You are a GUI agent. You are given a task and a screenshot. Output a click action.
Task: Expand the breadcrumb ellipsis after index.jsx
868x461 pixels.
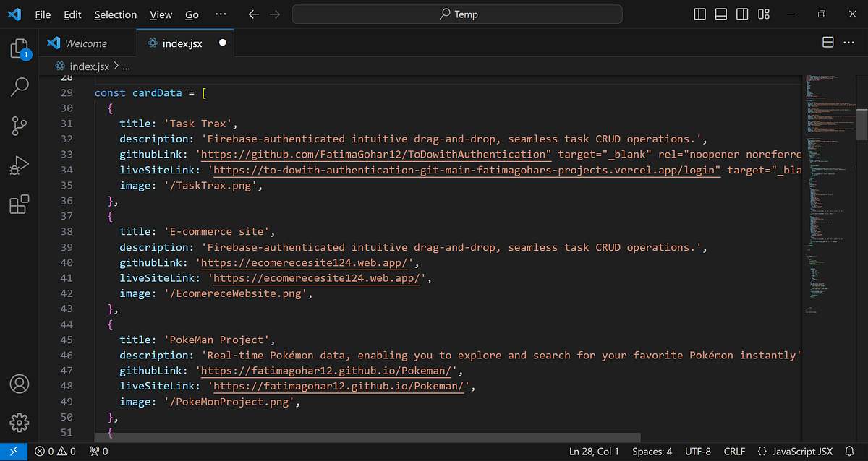pyautogui.click(x=126, y=66)
